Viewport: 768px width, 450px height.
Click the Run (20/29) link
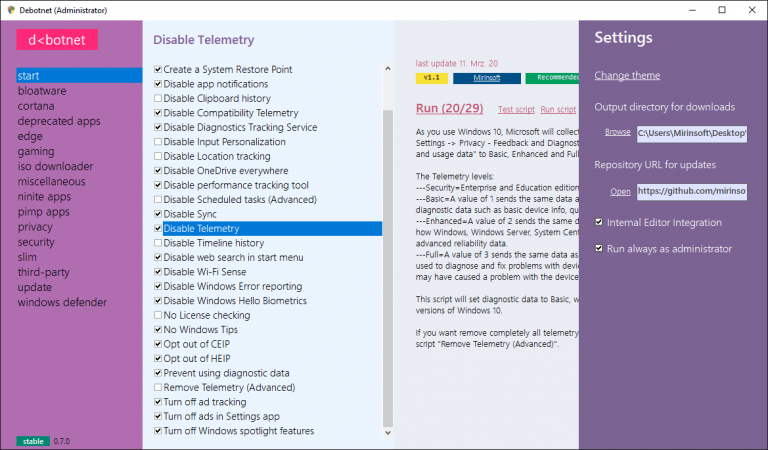(x=450, y=108)
